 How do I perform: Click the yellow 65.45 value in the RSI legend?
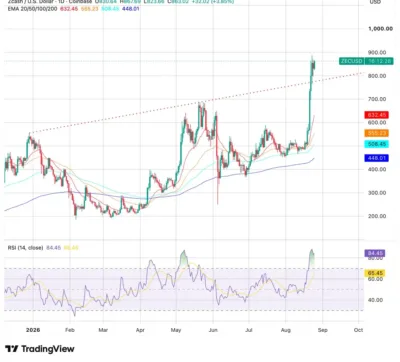click(x=71, y=248)
